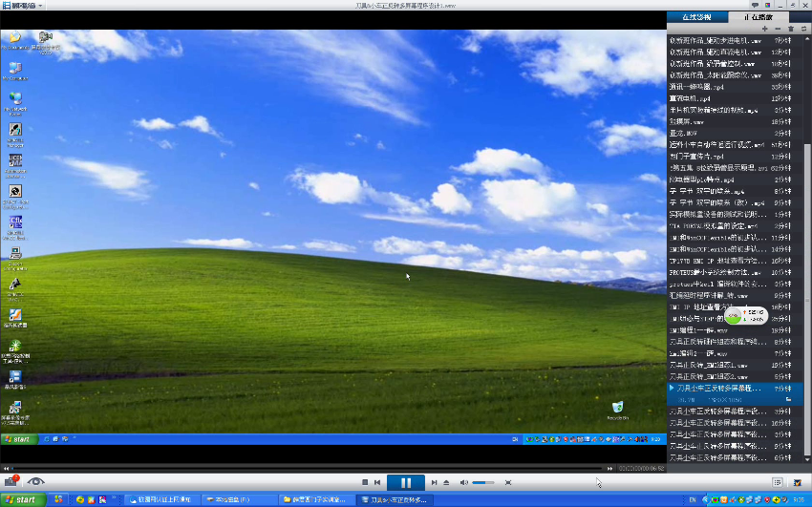The height and width of the screenshot is (507, 812).
Task: Open the toolbox icon with red badge
Action: (x=11, y=481)
